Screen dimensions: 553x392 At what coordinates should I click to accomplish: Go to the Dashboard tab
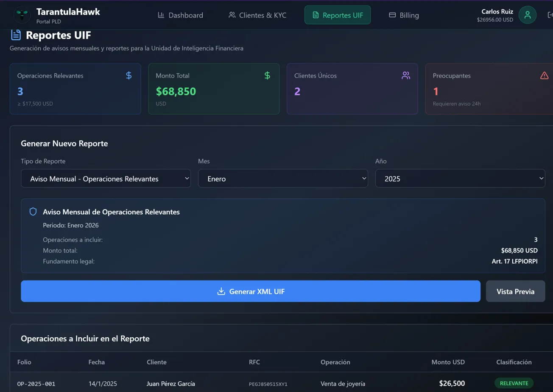[180, 15]
